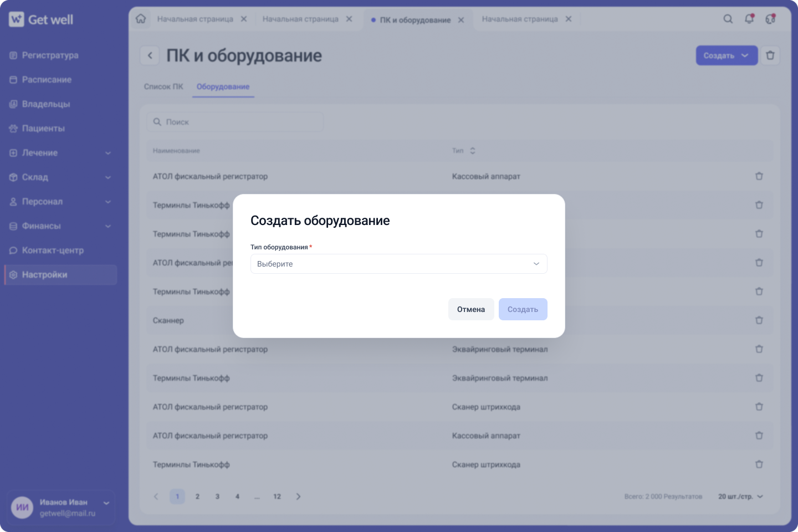Go back with the arrow button

click(x=150, y=55)
